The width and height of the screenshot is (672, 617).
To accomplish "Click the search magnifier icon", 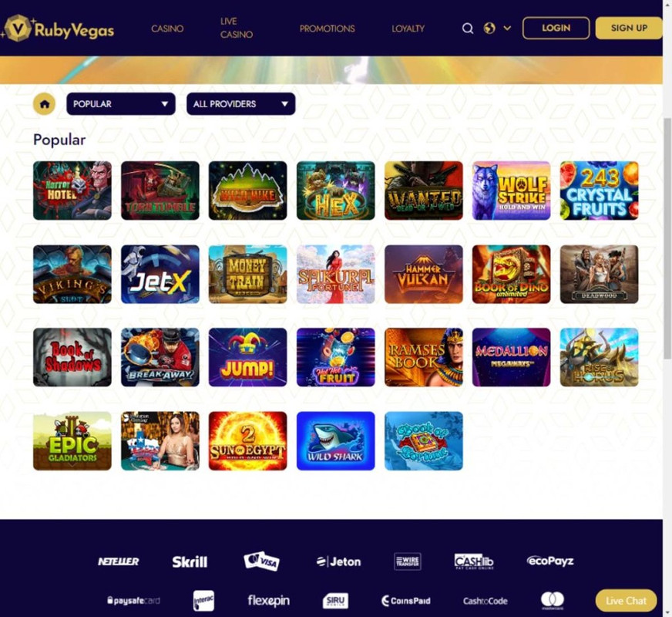I will click(468, 29).
